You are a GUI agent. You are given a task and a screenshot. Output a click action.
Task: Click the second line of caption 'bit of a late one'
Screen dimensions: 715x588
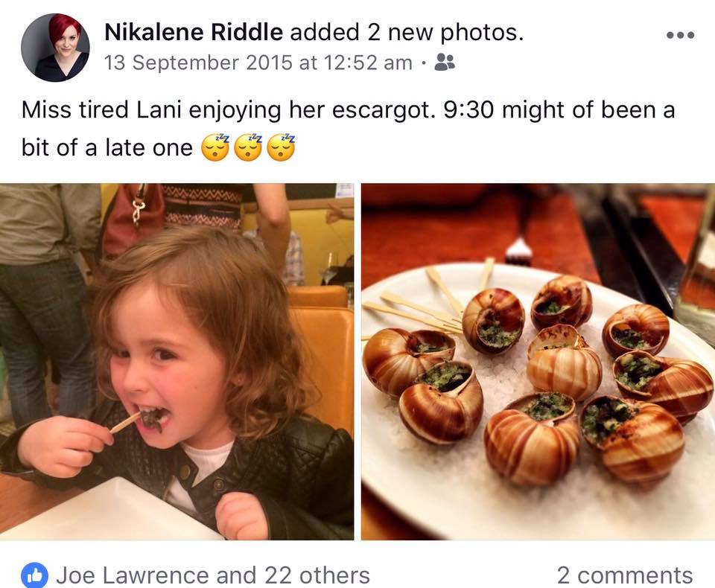point(107,147)
